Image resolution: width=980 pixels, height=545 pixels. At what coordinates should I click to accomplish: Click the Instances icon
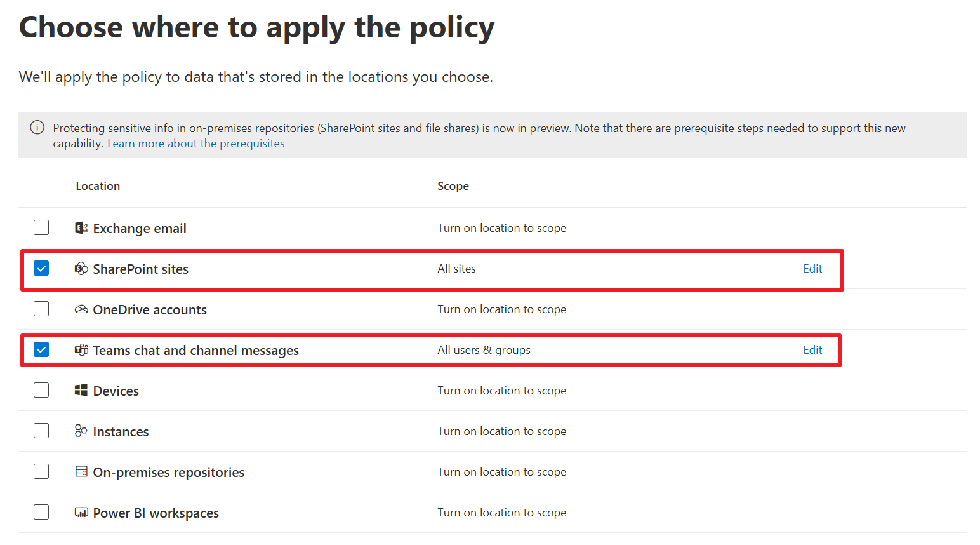click(x=81, y=431)
